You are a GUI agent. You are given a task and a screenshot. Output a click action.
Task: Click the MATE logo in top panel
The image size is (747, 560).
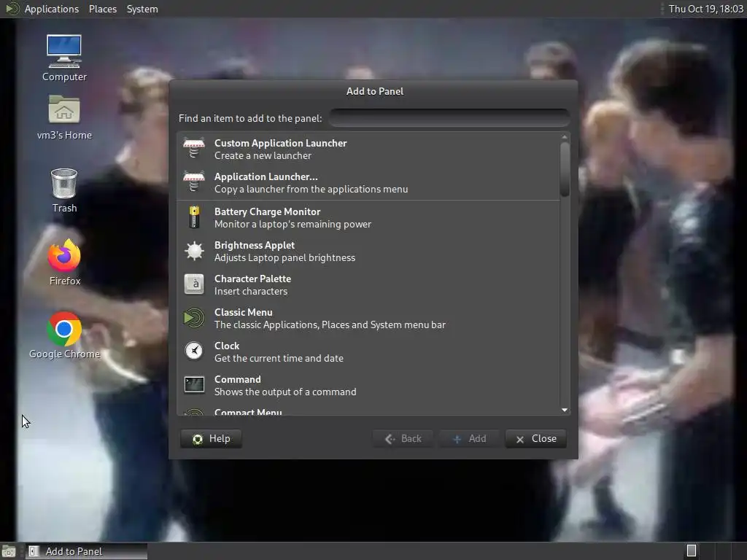point(12,9)
